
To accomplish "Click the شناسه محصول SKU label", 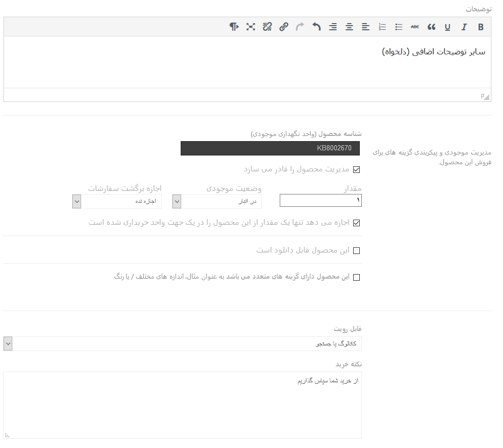I will (x=306, y=134).
